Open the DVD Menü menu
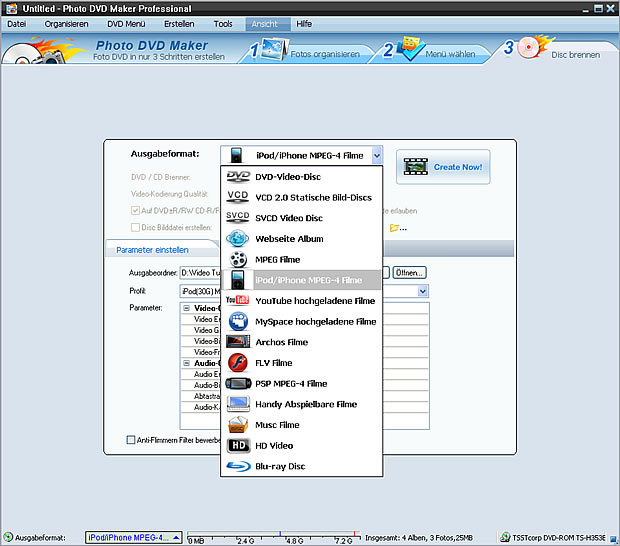Viewport: 620px width, 546px height. point(126,24)
